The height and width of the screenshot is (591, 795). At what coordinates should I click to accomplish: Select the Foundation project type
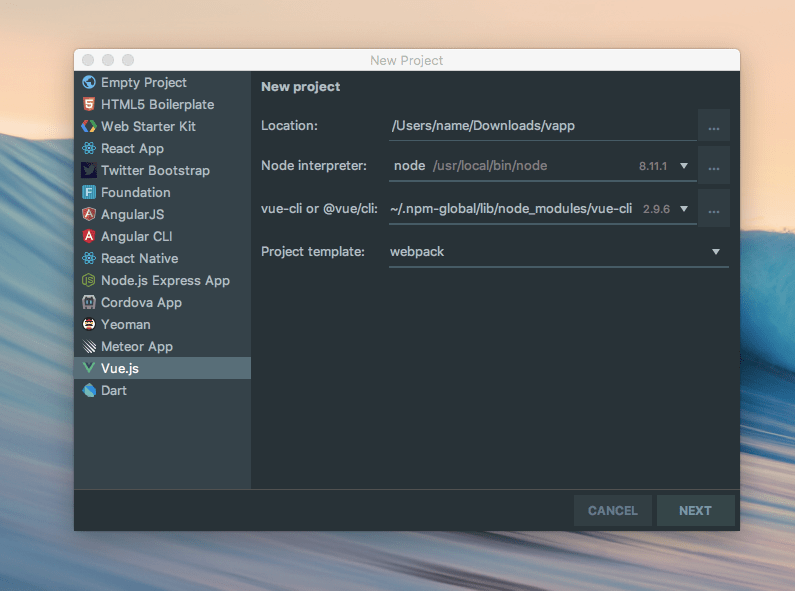point(162,193)
